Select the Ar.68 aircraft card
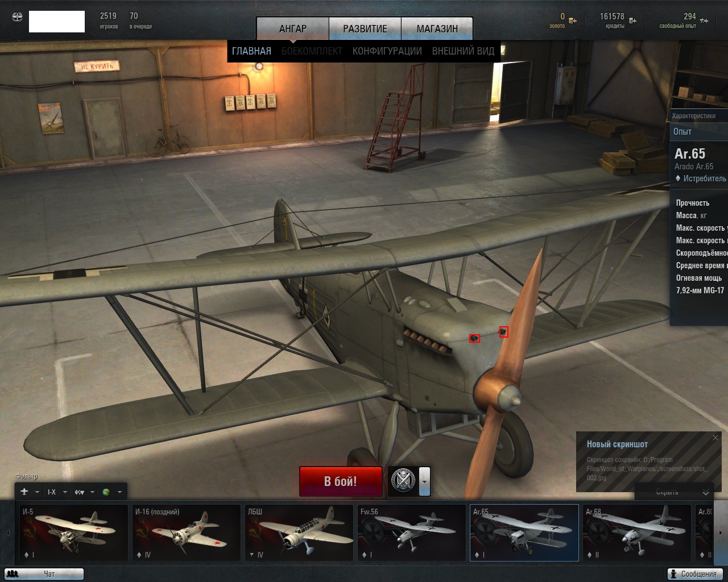Image resolution: width=728 pixels, height=582 pixels. (637, 533)
